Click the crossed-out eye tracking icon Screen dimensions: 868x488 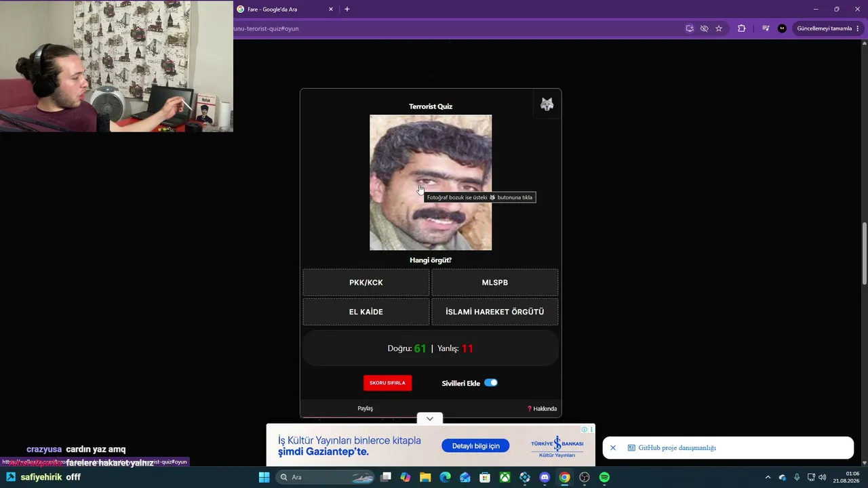coord(704,28)
